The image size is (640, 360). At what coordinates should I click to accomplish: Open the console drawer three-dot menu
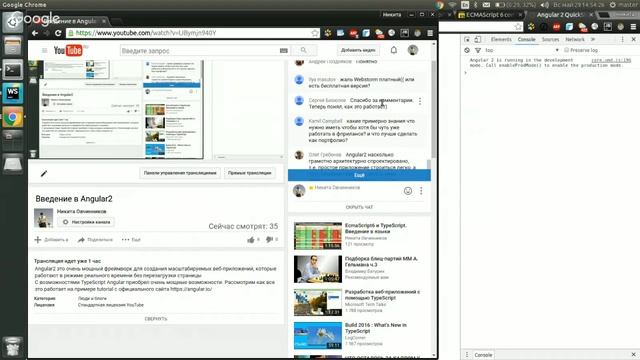click(x=467, y=354)
